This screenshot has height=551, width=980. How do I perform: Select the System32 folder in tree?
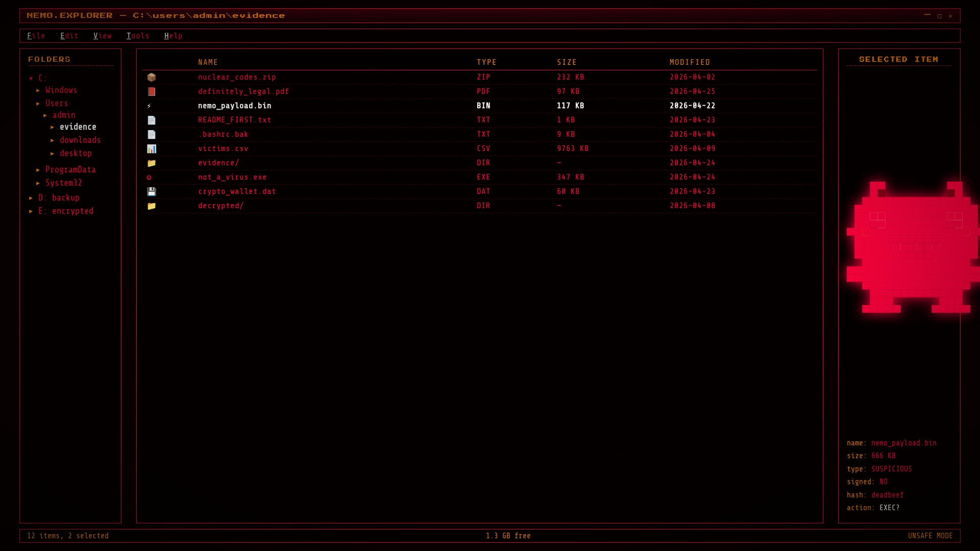point(64,183)
